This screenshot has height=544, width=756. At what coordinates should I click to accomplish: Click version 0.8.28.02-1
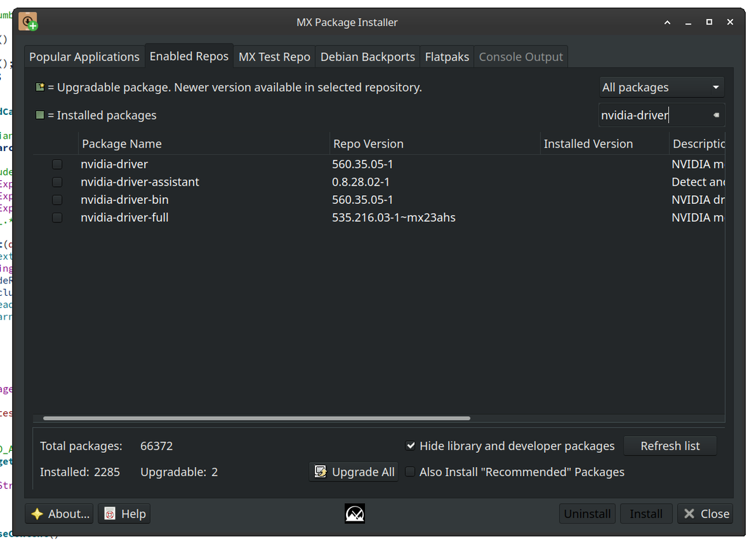[360, 182]
